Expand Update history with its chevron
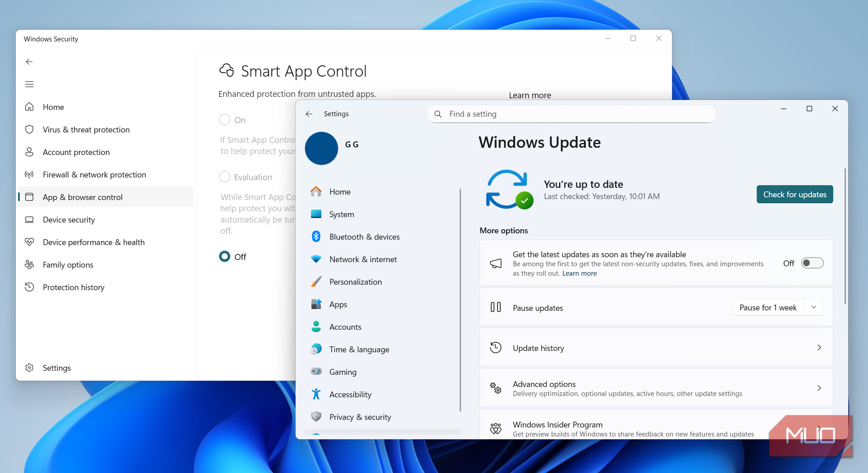 tap(819, 348)
